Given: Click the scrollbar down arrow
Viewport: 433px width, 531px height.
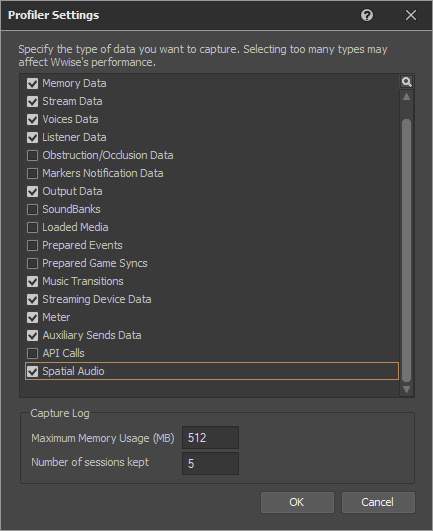Looking at the screenshot, I should pos(407,389).
